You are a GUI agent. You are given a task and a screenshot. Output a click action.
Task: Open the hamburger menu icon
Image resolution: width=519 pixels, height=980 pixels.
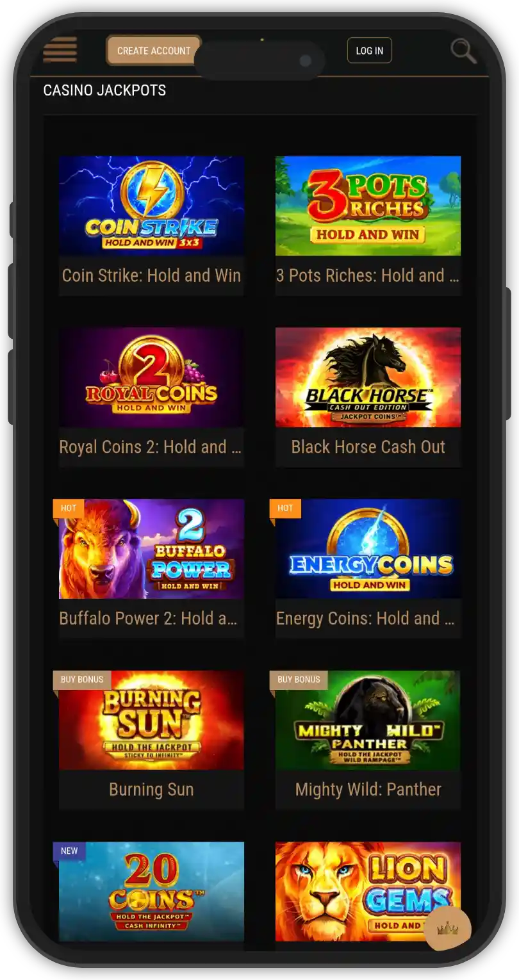point(60,50)
